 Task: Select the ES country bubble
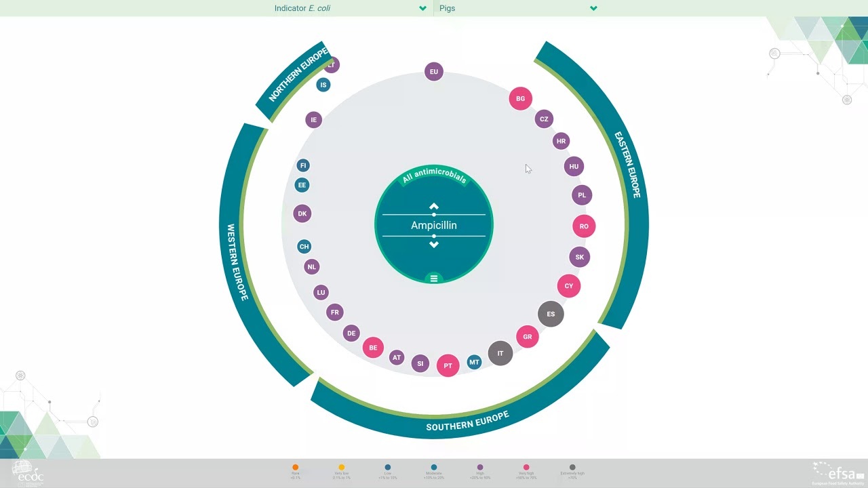551,314
